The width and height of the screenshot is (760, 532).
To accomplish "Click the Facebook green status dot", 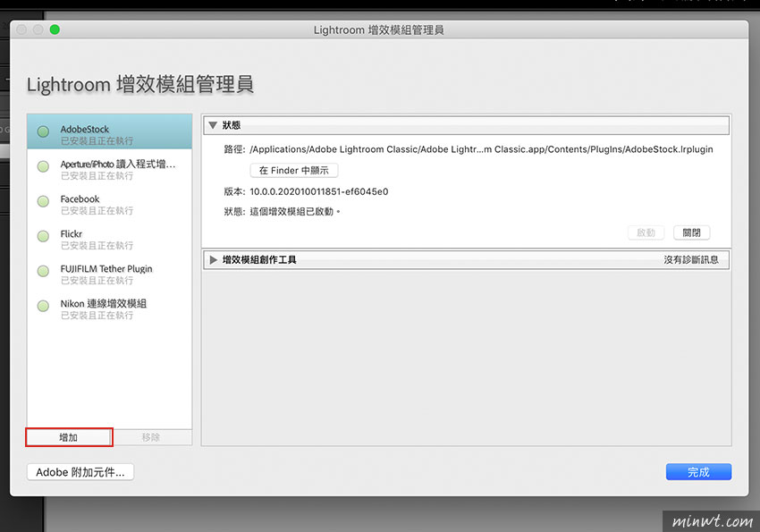I will (x=43, y=201).
